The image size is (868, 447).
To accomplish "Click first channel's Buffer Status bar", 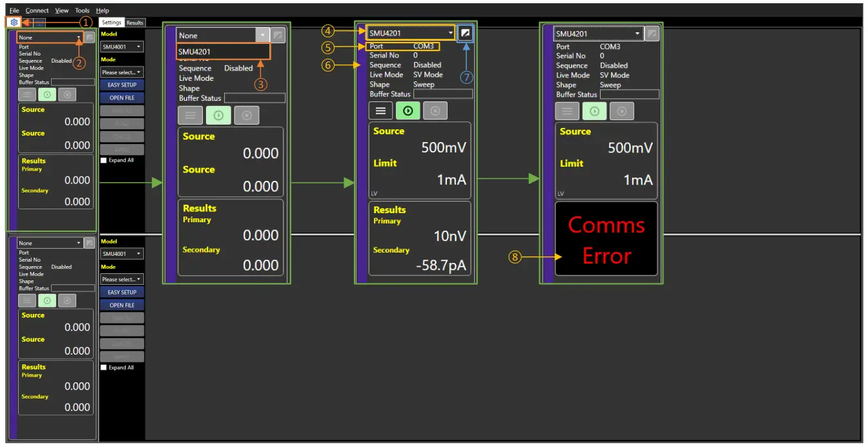I will 73,82.
